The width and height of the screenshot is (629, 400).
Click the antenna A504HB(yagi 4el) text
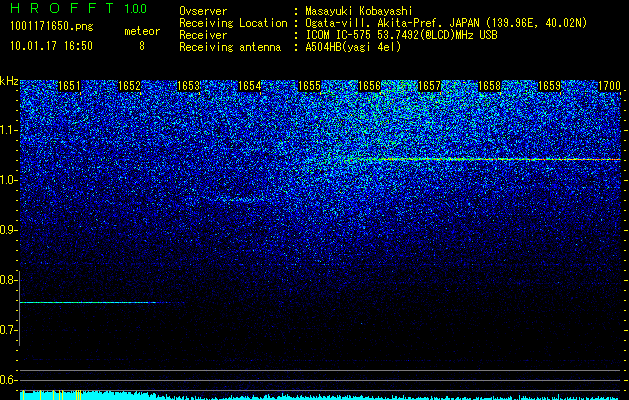[x=353, y=47]
